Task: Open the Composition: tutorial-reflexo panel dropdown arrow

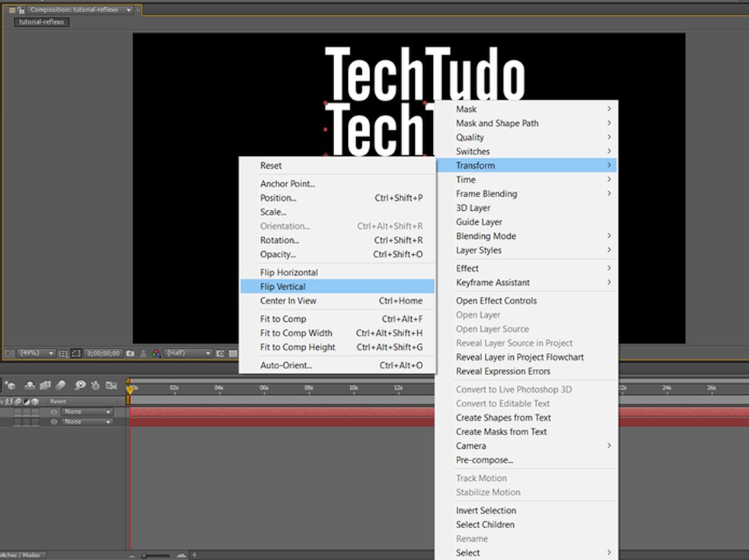Action: pyautogui.click(x=129, y=10)
